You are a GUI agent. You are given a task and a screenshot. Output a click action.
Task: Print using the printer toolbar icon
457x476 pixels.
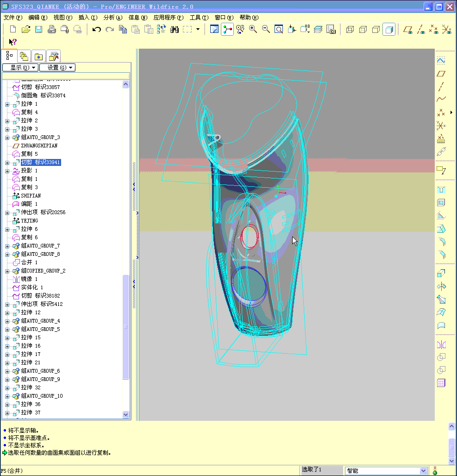point(51,30)
